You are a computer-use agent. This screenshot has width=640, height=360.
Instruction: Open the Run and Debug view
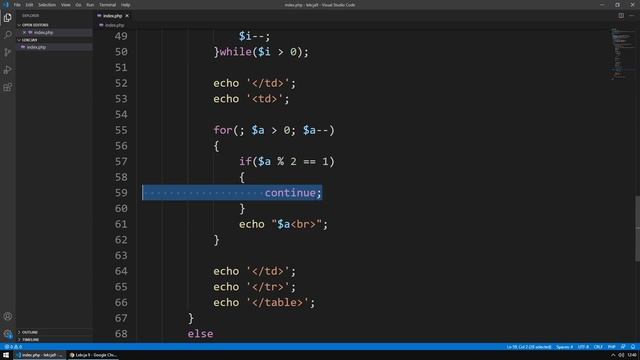click(7, 70)
